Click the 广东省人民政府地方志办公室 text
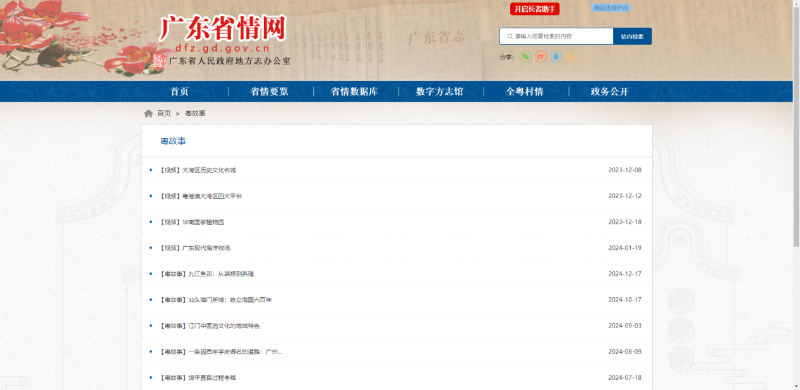This screenshot has height=390, width=800. click(x=230, y=61)
